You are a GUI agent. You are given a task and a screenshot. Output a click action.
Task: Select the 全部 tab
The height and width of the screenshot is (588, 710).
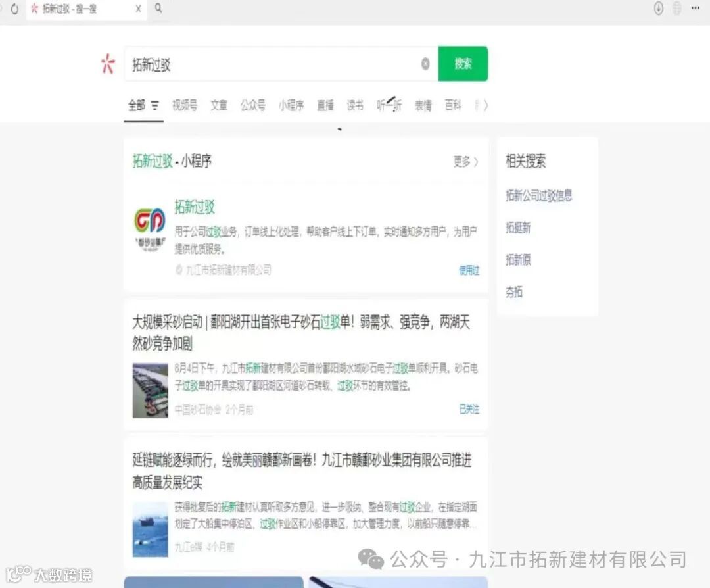point(136,105)
